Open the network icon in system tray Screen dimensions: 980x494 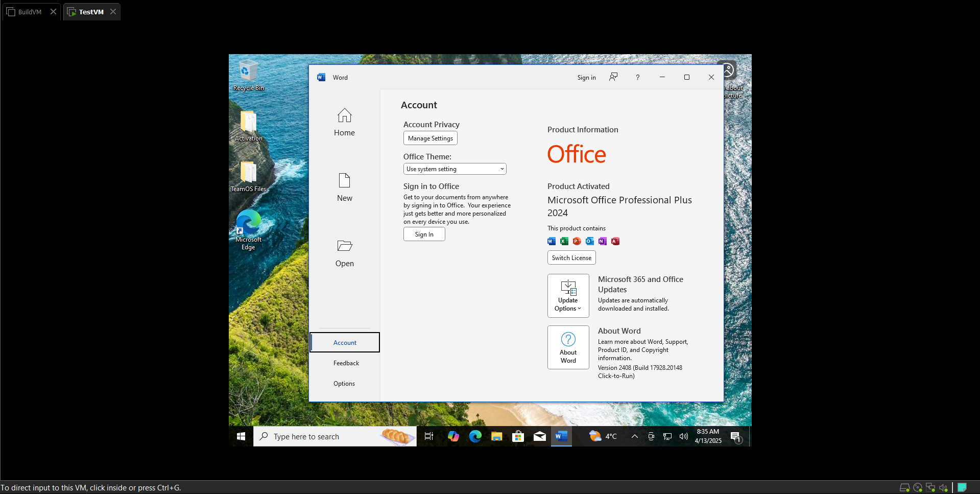coord(667,436)
